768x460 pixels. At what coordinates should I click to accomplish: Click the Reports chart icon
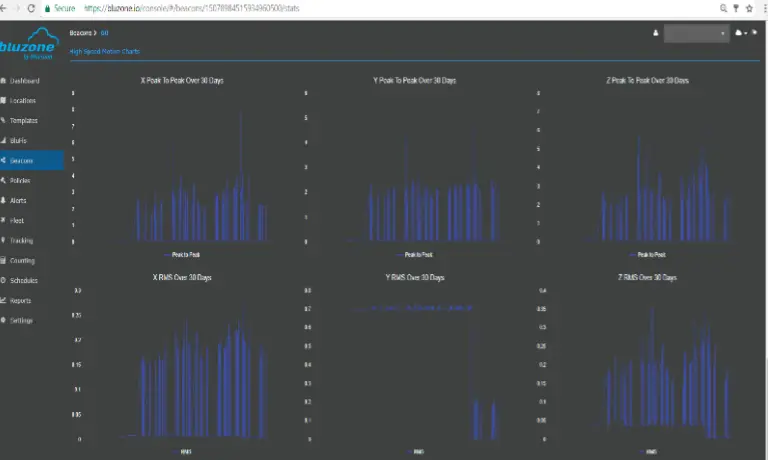(3, 300)
